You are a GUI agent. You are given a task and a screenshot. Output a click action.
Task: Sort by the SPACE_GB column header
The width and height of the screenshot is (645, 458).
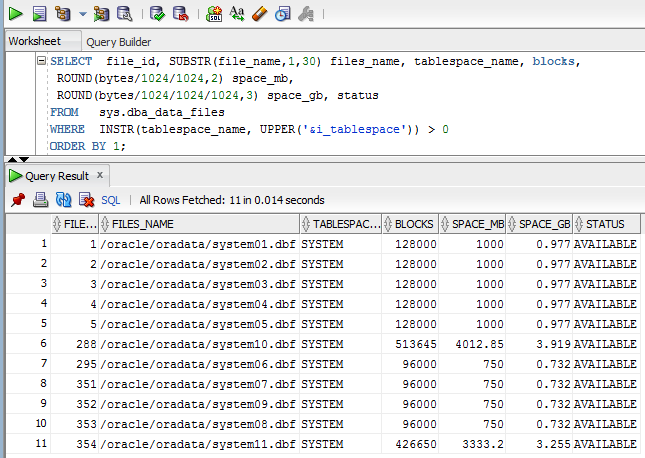click(539, 224)
